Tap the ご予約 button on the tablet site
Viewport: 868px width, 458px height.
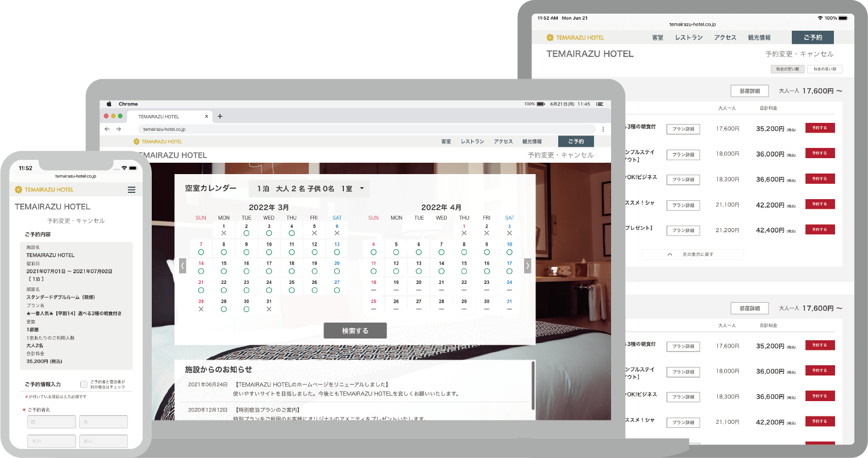[813, 38]
